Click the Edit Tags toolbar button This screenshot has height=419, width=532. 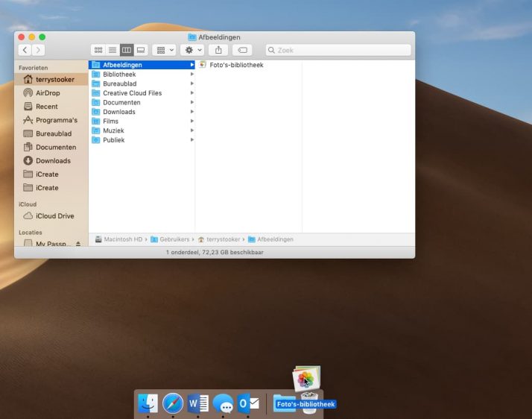click(242, 50)
